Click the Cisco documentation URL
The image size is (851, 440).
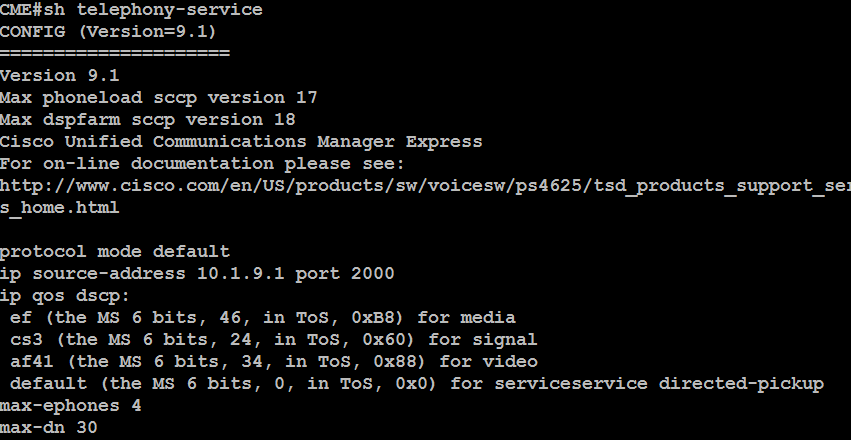[x=425, y=186]
